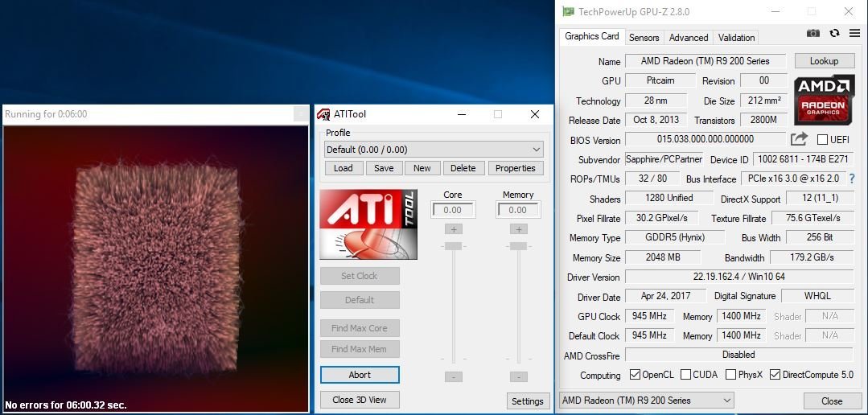Open the GPU selection dropdown in GPU-Z

tap(647, 400)
